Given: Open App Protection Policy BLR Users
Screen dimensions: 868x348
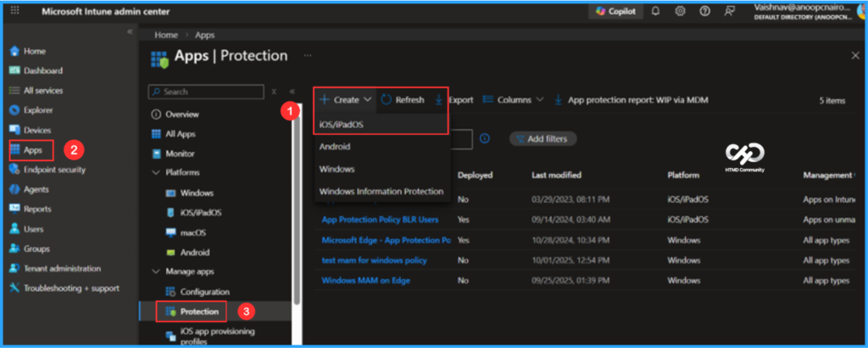Looking at the screenshot, I should pos(380,220).
